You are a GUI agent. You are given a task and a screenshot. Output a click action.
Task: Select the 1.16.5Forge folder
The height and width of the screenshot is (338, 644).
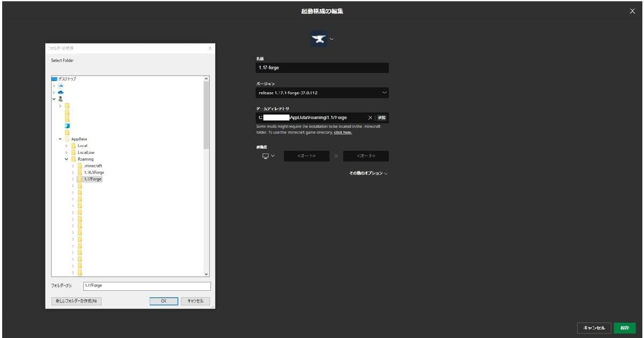click(x=94, y=172)
